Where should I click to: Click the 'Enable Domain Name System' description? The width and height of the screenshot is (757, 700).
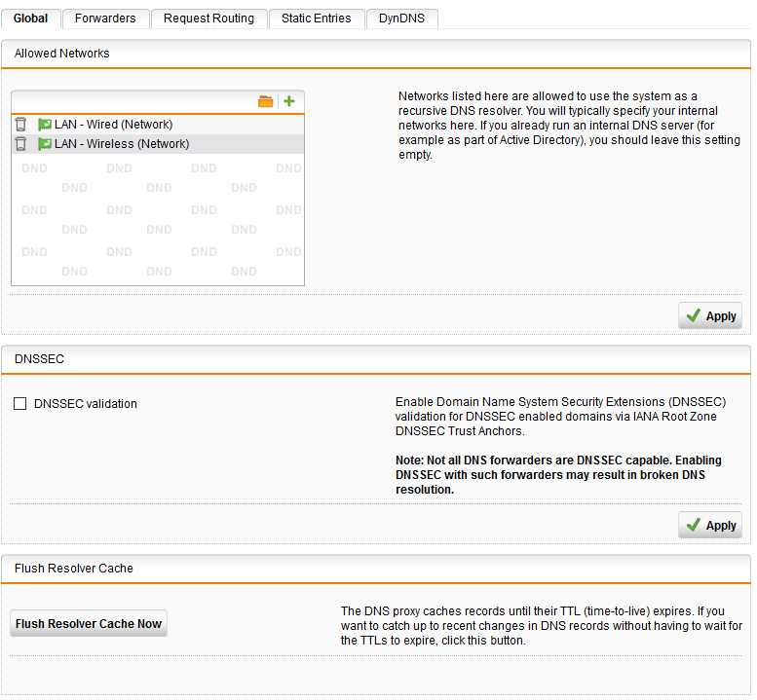pos(560,417)
